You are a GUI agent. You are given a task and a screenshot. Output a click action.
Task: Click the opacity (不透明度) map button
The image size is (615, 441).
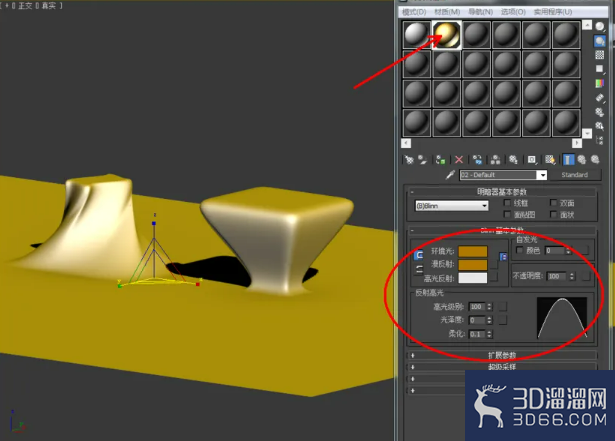(586, 276)
